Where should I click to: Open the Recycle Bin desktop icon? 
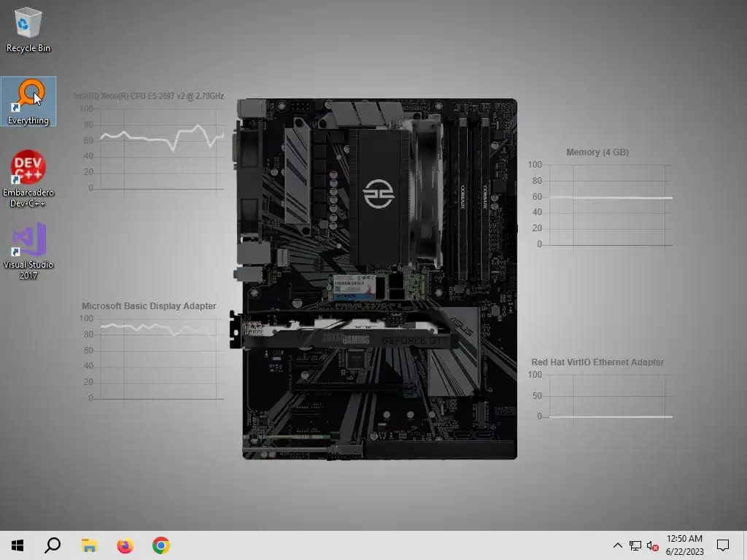(x=28, y=31)
